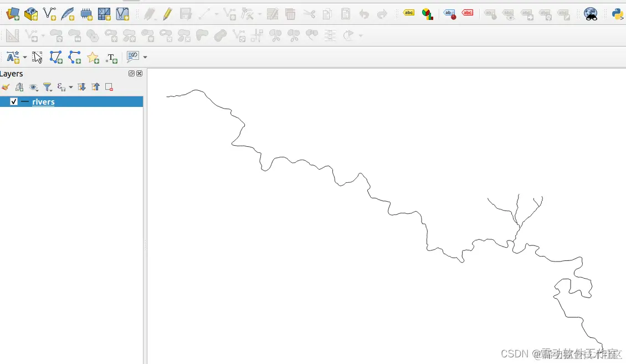The width and height of the screenshot is (626, 364).
Task: Click the Save Layer Edits floppy icon
Action: click(x=186, y=14)
